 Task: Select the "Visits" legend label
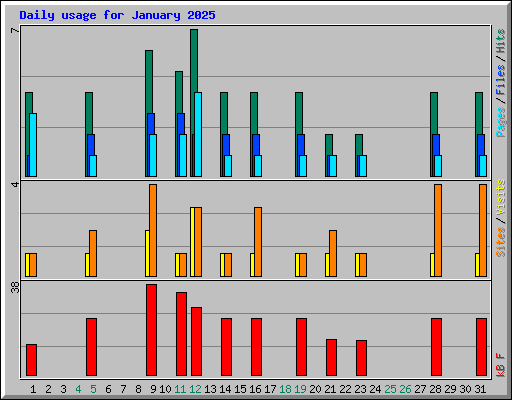click(500, 198)
